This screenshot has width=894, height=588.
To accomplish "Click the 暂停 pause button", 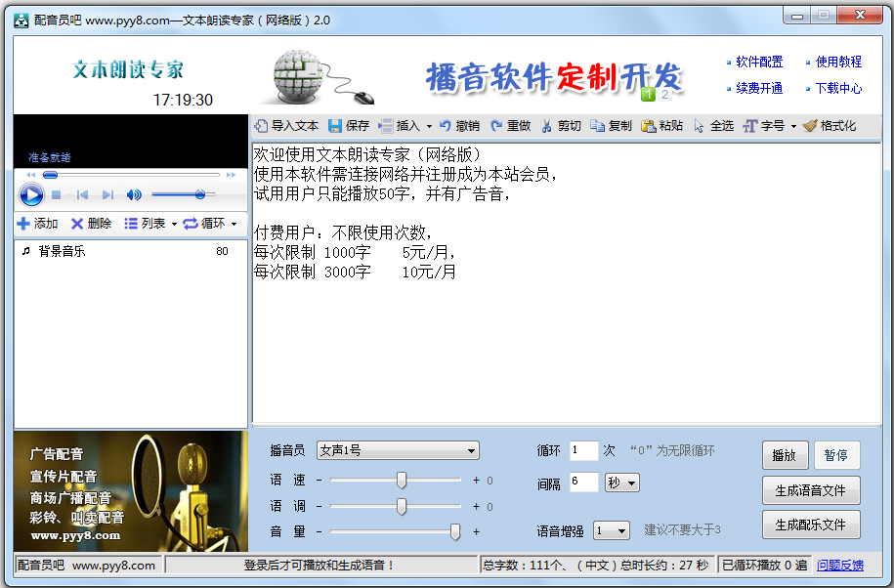I will (x=836, y=455).
